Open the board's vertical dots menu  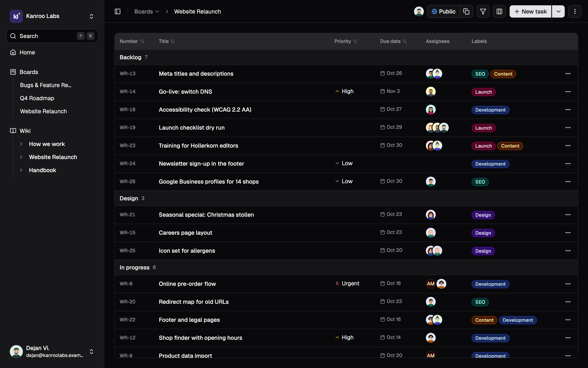tap(575, 11)
